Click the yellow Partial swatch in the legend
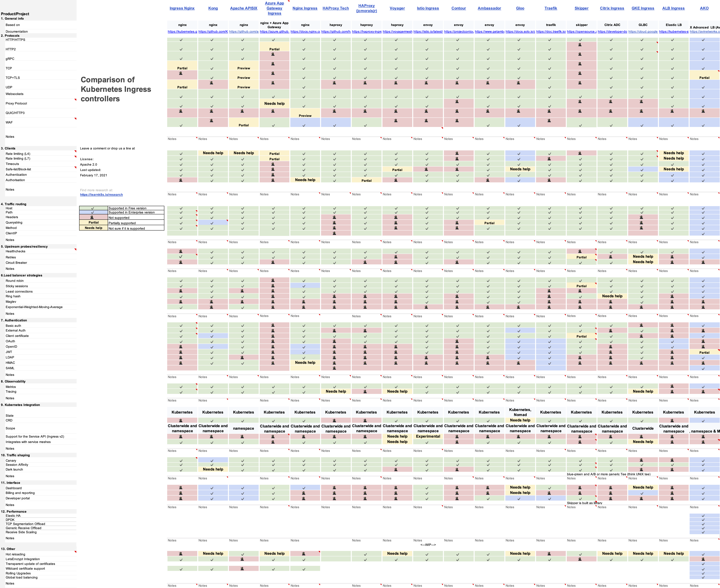 coord(93,223)
